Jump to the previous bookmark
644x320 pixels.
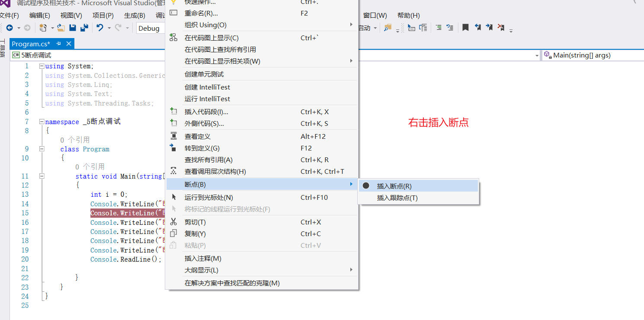coord(478,27)
